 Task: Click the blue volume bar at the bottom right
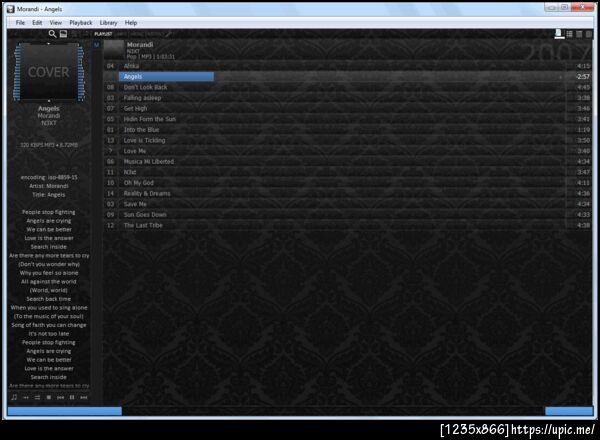(x=569, y=411)
